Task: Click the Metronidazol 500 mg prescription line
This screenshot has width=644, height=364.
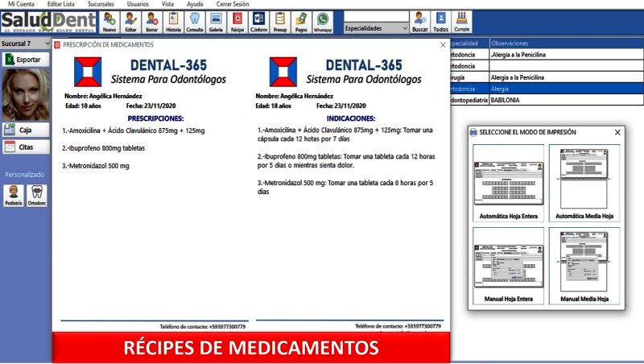Action: point(95,166)
